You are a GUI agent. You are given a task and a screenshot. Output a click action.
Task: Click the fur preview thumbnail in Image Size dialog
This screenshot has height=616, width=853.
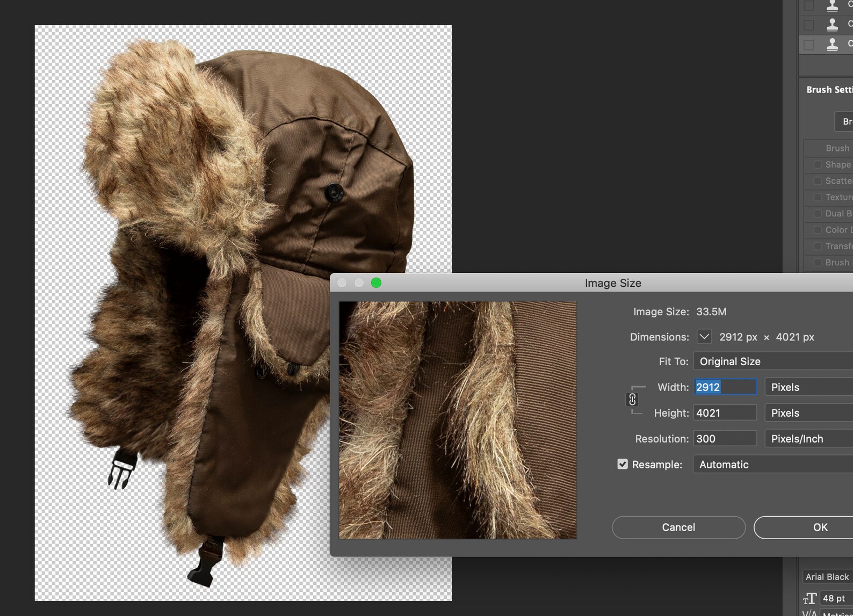(458, 420)
